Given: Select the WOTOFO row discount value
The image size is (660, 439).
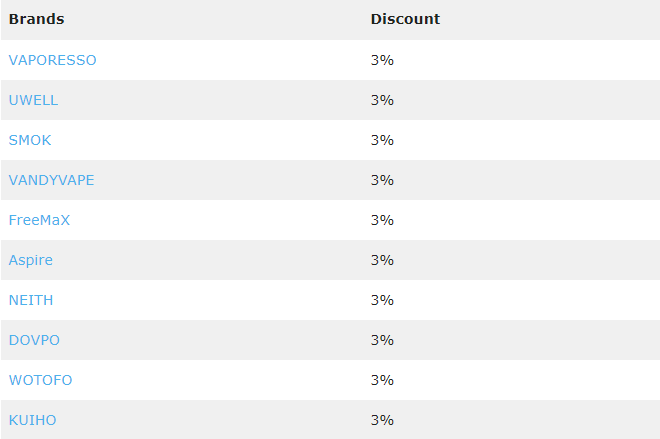Looking at the screenshot, I should (x=382, y=380).
